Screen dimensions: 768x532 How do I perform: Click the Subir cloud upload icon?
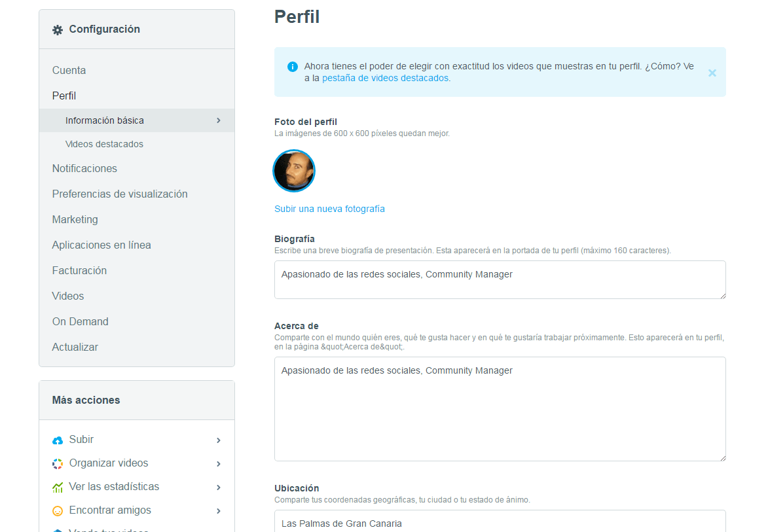click(58, 440)
